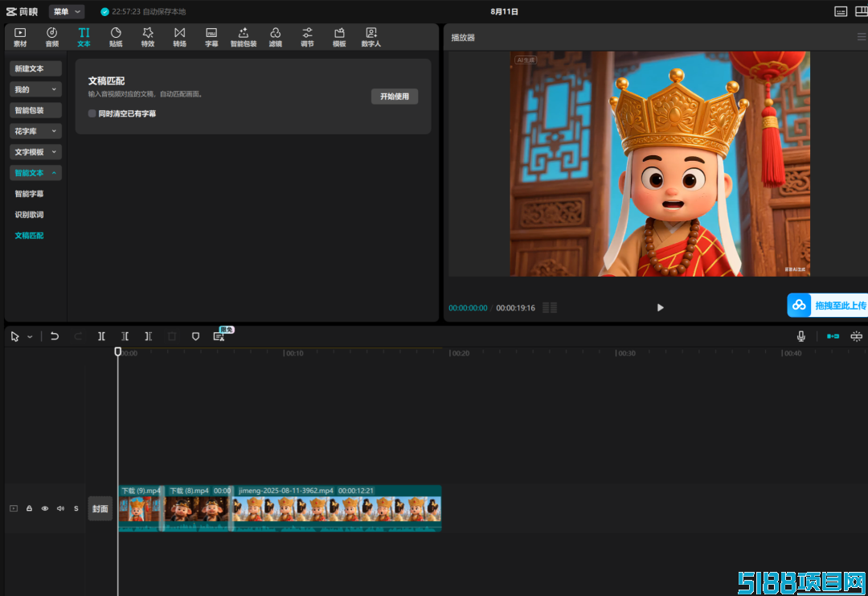Open the 贴纸 stickers tab
This screenshot has height=596, width=868.
pyautogui.click(x=116, y=37)
